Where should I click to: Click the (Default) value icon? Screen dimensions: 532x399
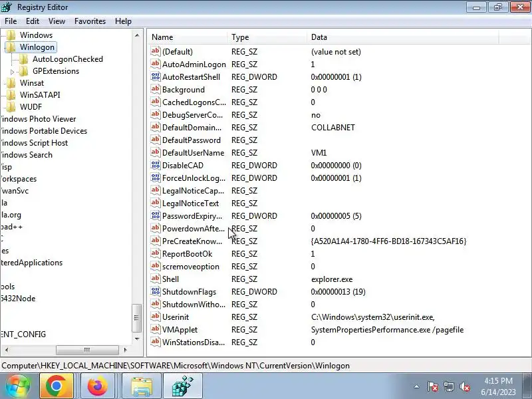156,51
